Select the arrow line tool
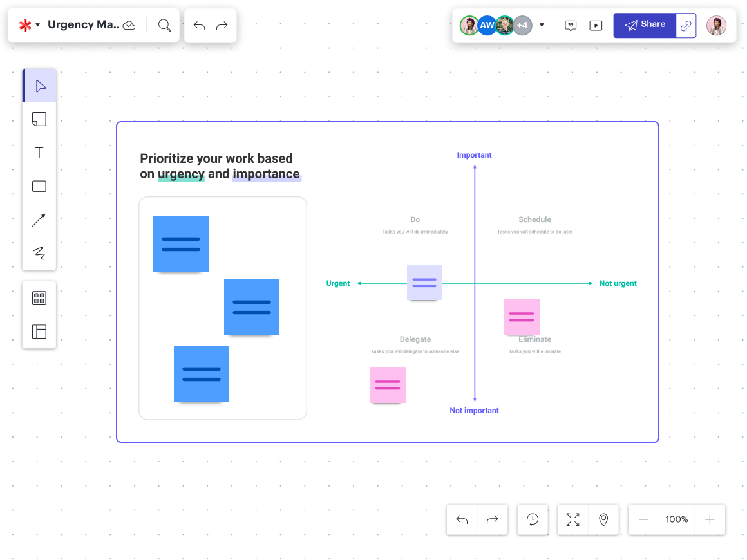747x560 pixels. 39,219
